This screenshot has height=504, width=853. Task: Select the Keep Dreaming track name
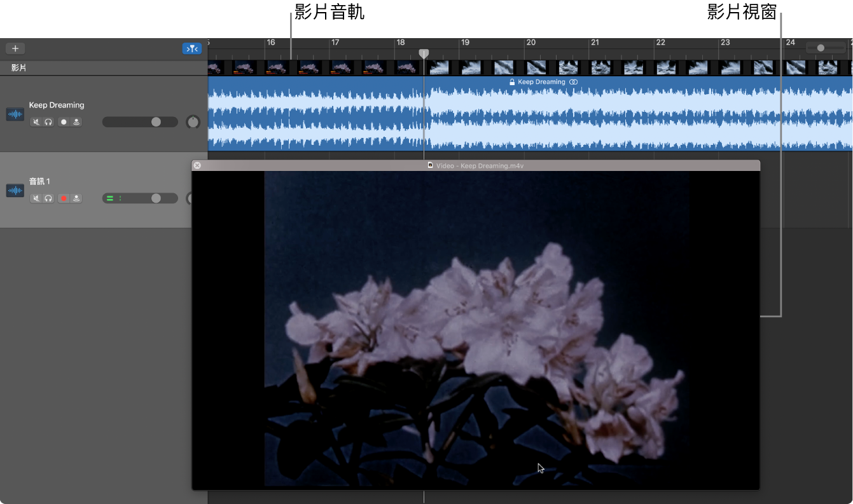[57, 104]
